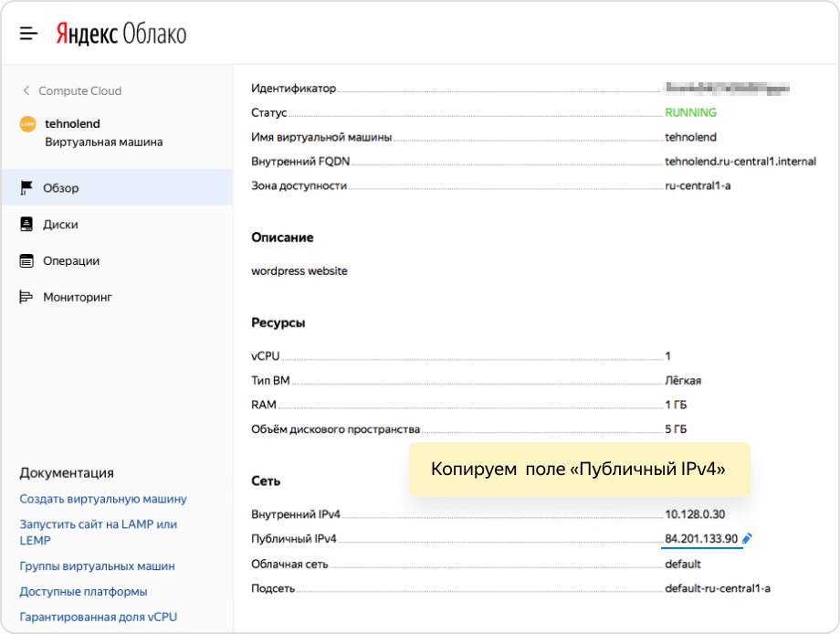Open the Доступные платформы documentation link

point(83,591)
